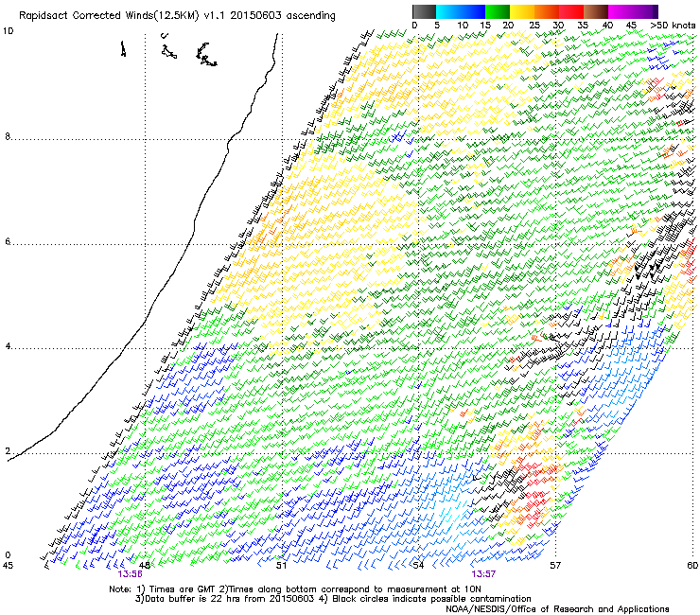This screenshot has width=700, height=615.
Task: Click the '>50 knots' legend label
Action: coord(673,25)
